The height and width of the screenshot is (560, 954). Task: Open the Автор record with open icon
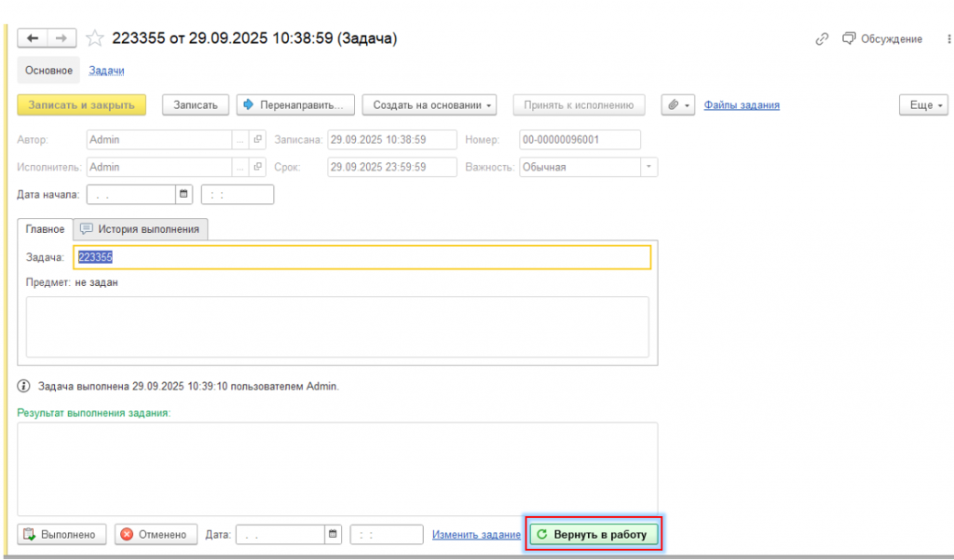point(257,140)
